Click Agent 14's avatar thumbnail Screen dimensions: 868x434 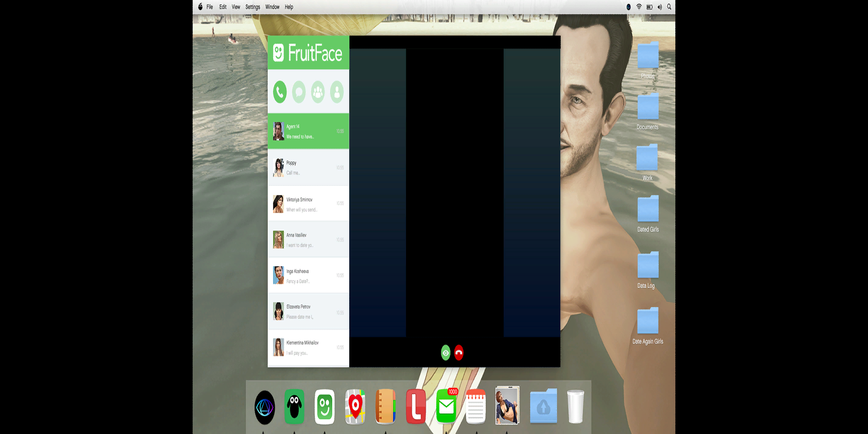click(x=278, y=131)
